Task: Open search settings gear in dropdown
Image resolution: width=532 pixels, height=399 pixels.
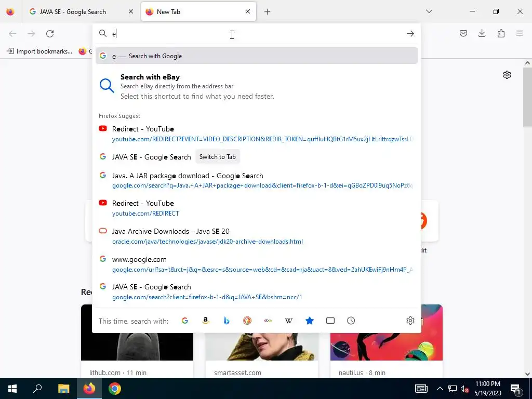Action: tap(410, 321)
